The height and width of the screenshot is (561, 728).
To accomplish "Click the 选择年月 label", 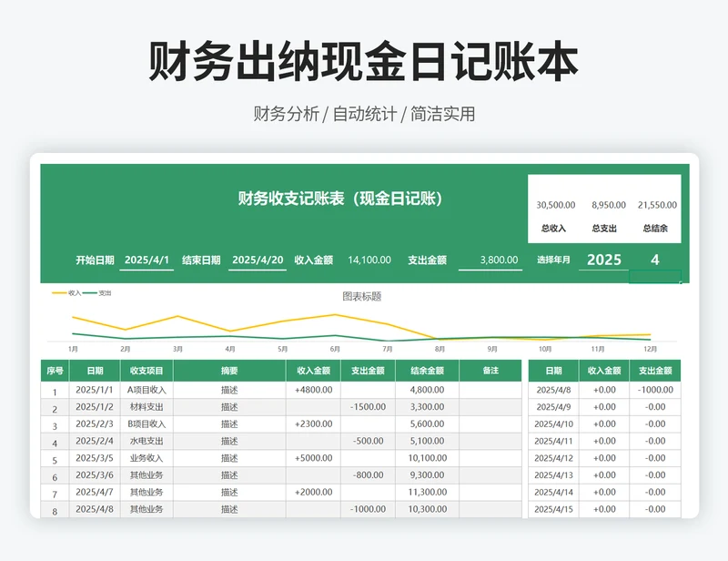I will click(553, 260).
